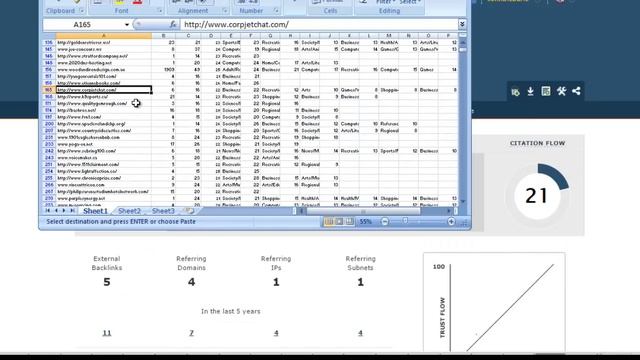Switch to the Sheet3 tab
Screen dimensions: 640x360
pos(163,211)
